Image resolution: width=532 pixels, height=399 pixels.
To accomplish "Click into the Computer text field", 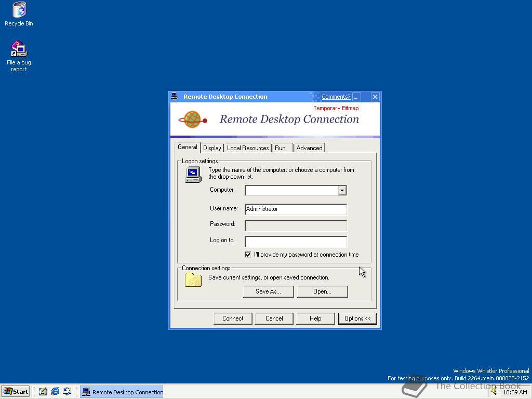I will click(292, 190).
